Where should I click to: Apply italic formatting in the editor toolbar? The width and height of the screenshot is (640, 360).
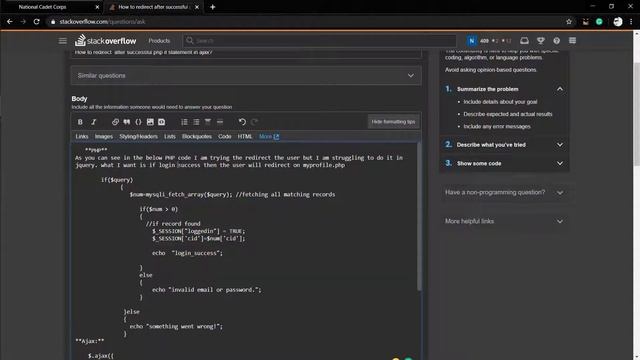tap(93, 122)
